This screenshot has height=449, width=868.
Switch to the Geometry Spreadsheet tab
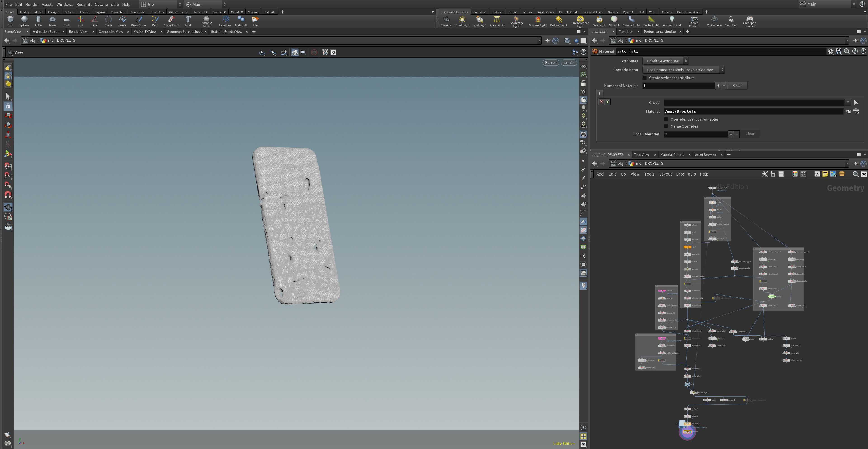(x=184, y=32)
